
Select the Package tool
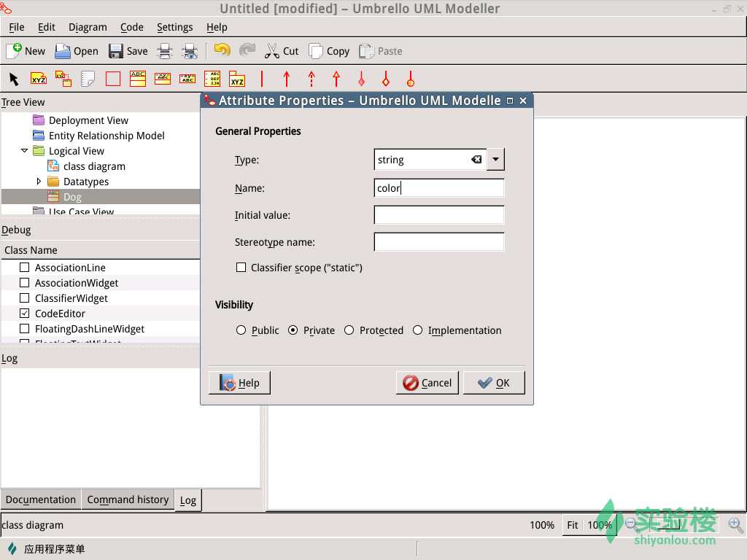[237, 79]
